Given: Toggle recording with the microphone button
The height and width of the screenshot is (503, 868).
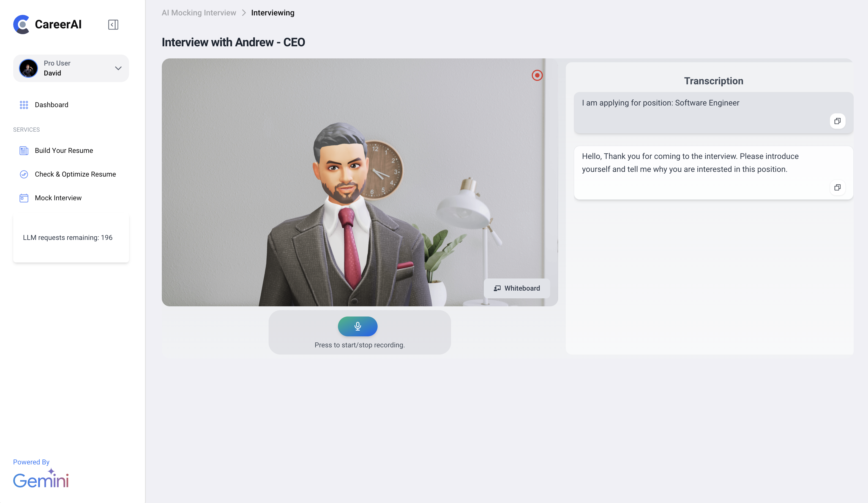Looking at the screenshot, I should (357, 326).
